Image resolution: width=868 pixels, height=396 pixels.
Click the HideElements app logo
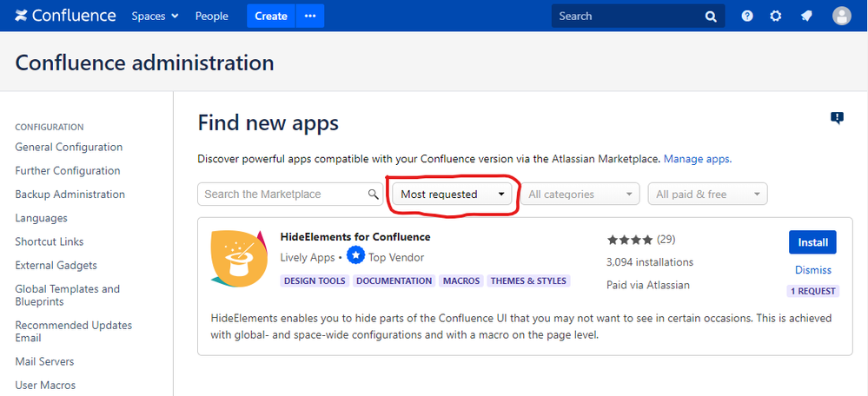coord(238,258)
